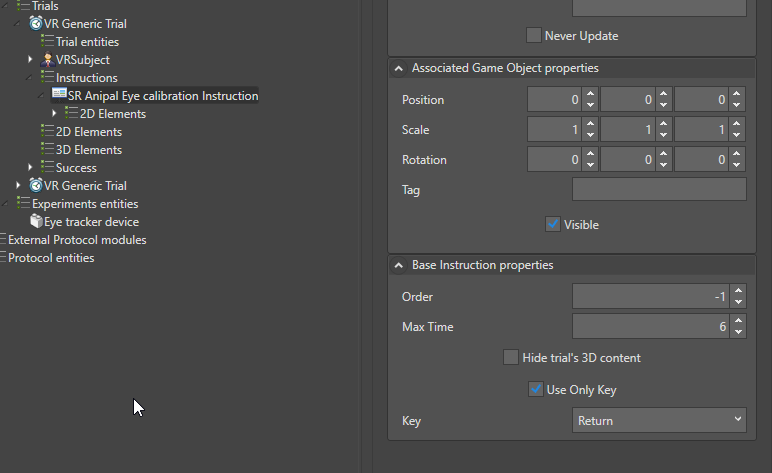772x473 pixels.
Task: Select the Trial entities tree item
Action: (x=87, y=42)
